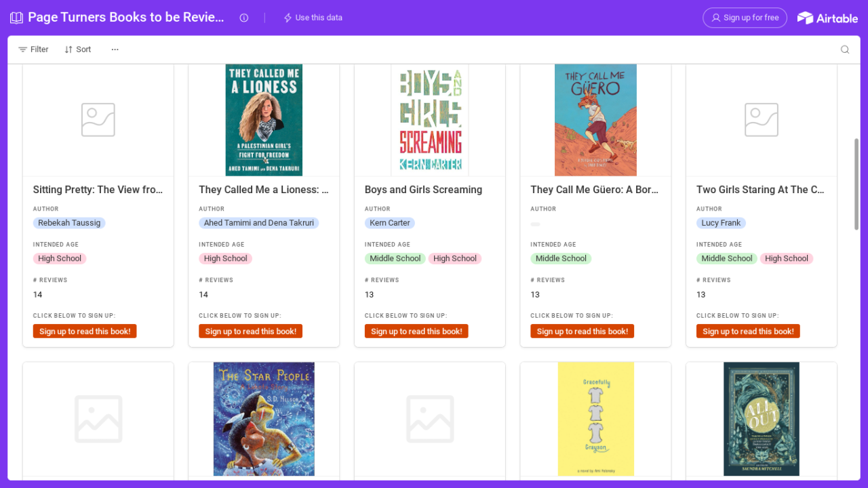Screen dimensions: 868x488
Task: Click High School tag on Sitting Pretty
Action: coord(60,258)
